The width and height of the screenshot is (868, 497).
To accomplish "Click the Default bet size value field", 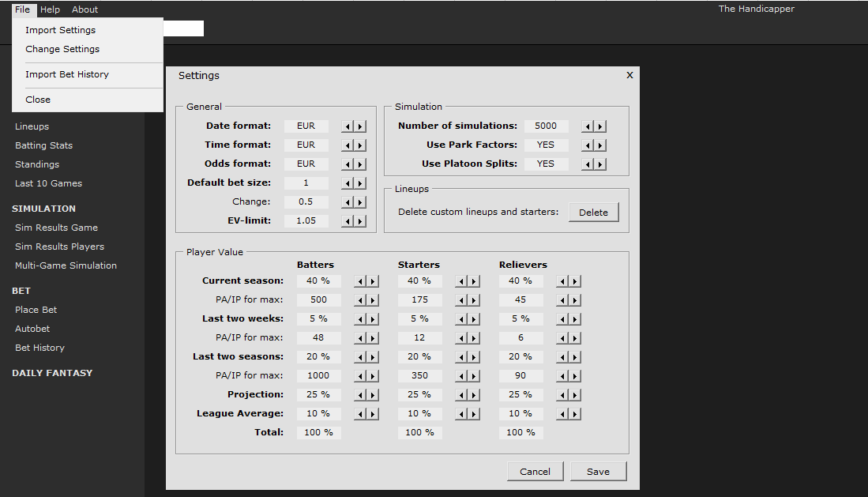I will pos(306,183).
